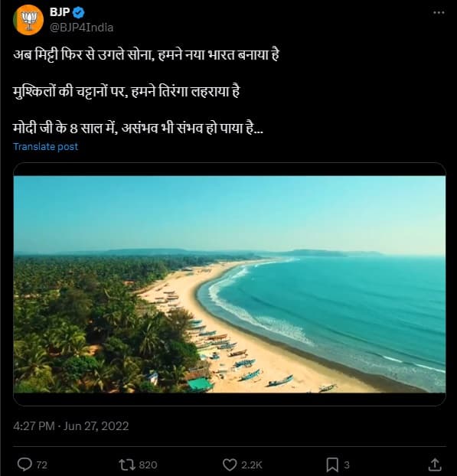This screenshot has width=457, height=476.
Task: Click the 72 replies count
Action: tap(42, 465)
